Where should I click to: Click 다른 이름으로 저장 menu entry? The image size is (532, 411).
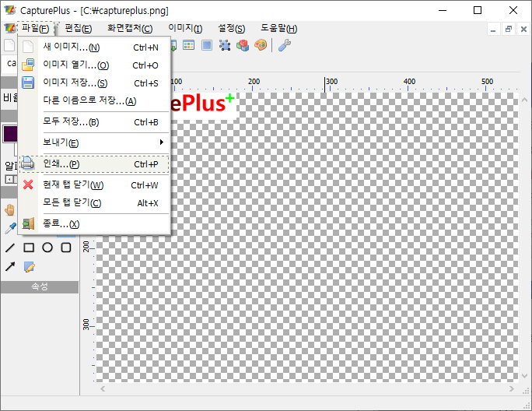click(89, 100)
